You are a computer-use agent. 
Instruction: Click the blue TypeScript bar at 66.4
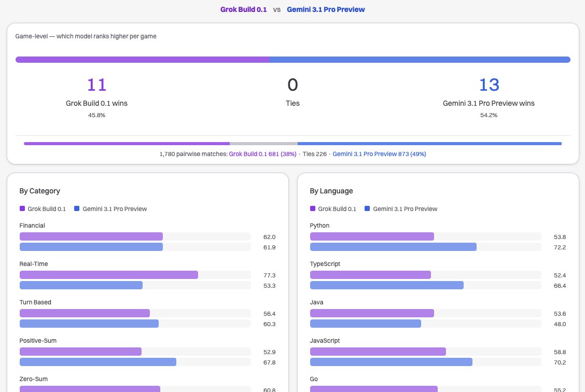pos(387,285)
